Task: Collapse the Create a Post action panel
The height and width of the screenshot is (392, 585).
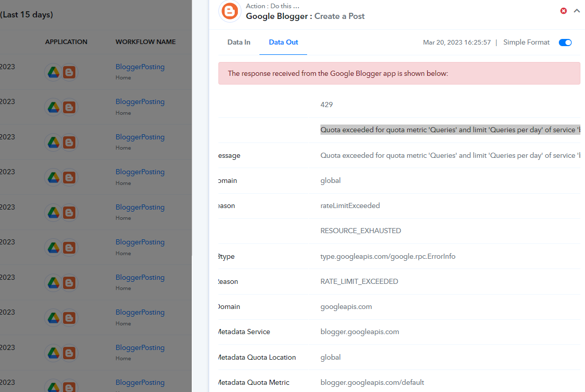Action: tap(577, 11)
